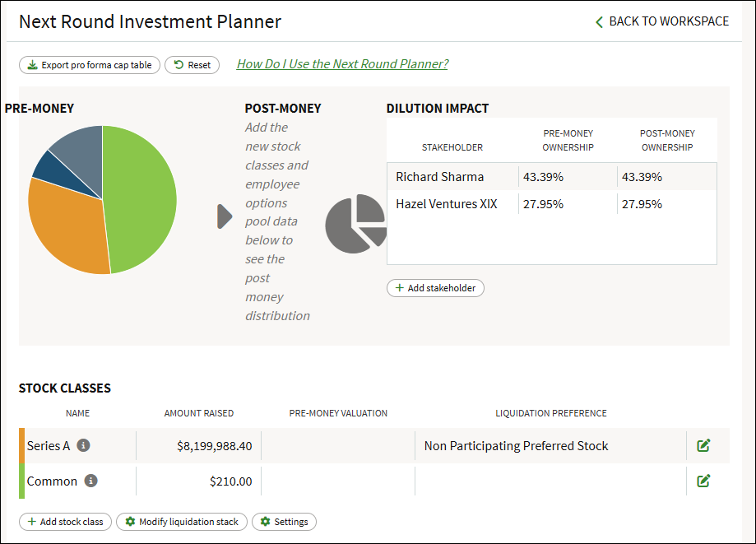Add a new stock class
The height and width of the screenshot is (544, 756).
(x=66, y=522)
